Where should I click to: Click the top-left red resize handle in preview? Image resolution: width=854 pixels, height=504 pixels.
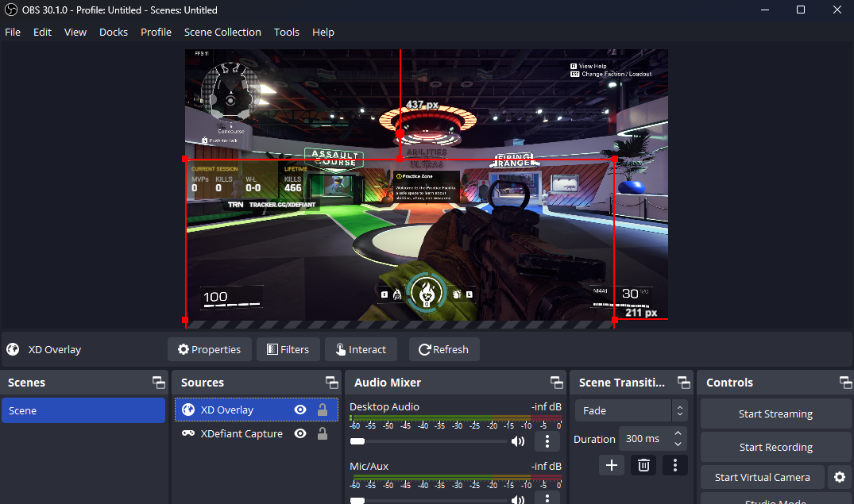tap(185, 159)
